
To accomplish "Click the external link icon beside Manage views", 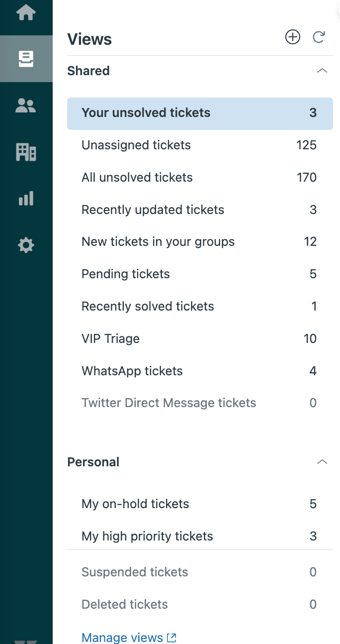I will pos(171,638).
